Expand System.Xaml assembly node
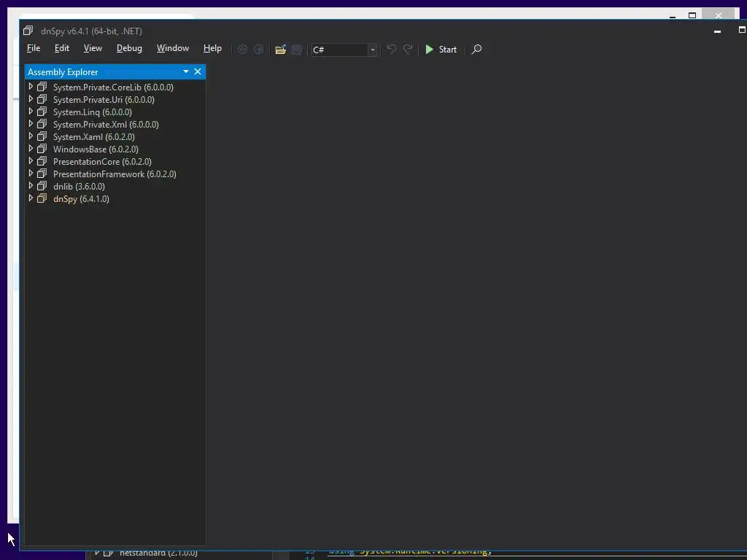Viewport: 747px width, 560px height. (31, 136)
